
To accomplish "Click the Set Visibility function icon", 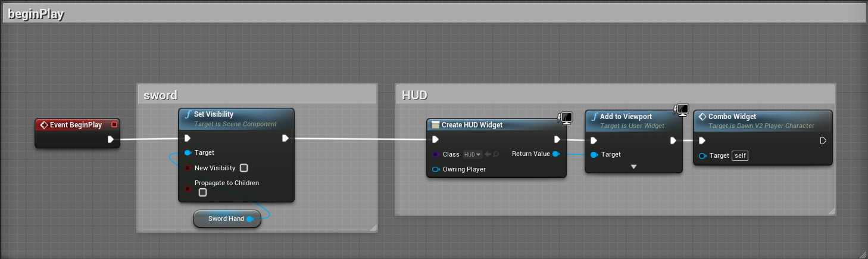I will 188,114.
